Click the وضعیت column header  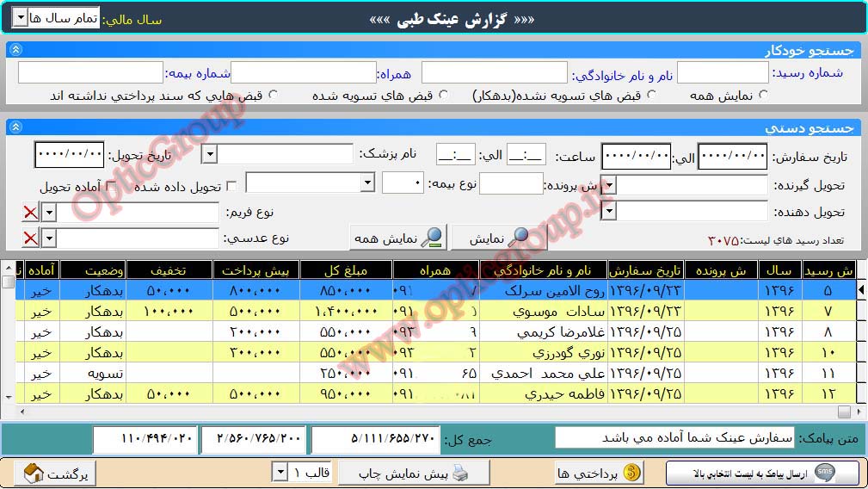(93, 270)
